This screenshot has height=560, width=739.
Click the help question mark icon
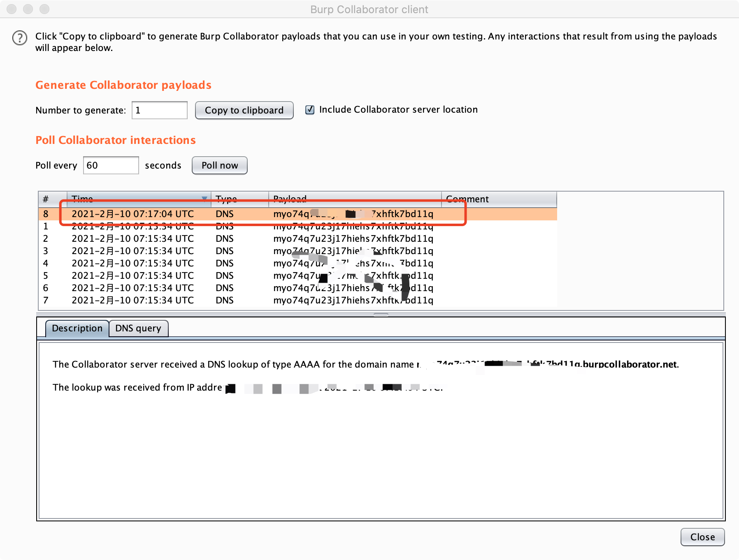click(x=20, y=38)
